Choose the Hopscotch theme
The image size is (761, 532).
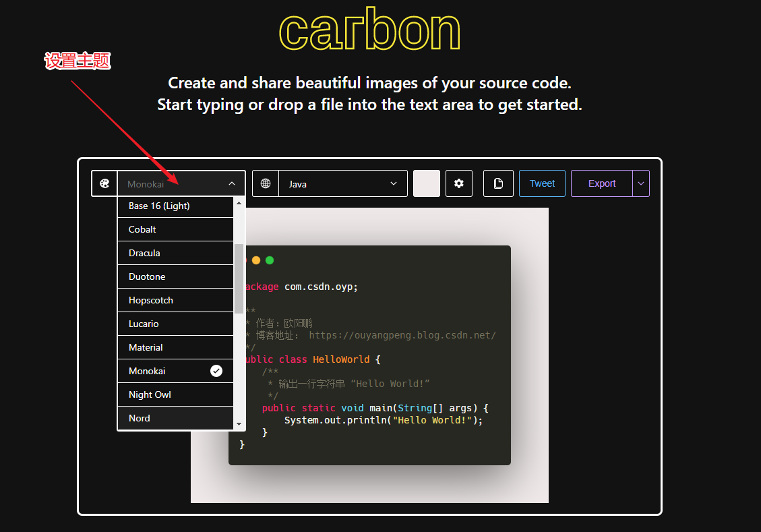[175, 301]
